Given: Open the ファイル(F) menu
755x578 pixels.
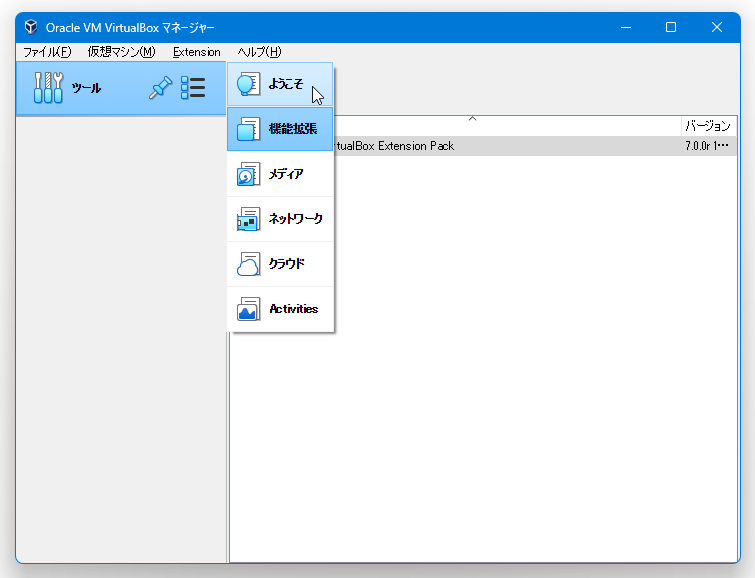Looking at the screenshot, I should tap(47, 52).
